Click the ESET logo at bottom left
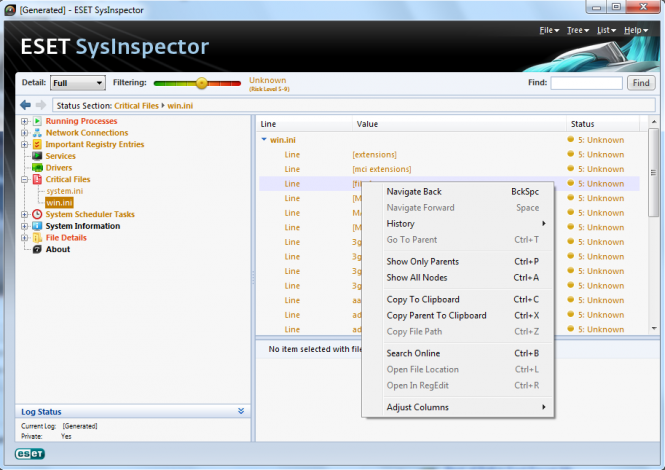 tap(30, 454)
